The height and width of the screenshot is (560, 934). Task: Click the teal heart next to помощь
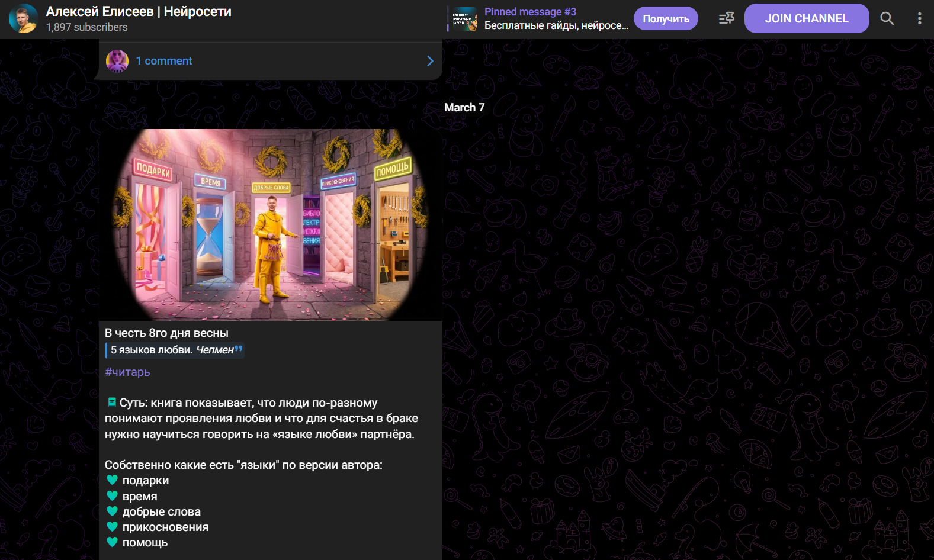point(112,542)
